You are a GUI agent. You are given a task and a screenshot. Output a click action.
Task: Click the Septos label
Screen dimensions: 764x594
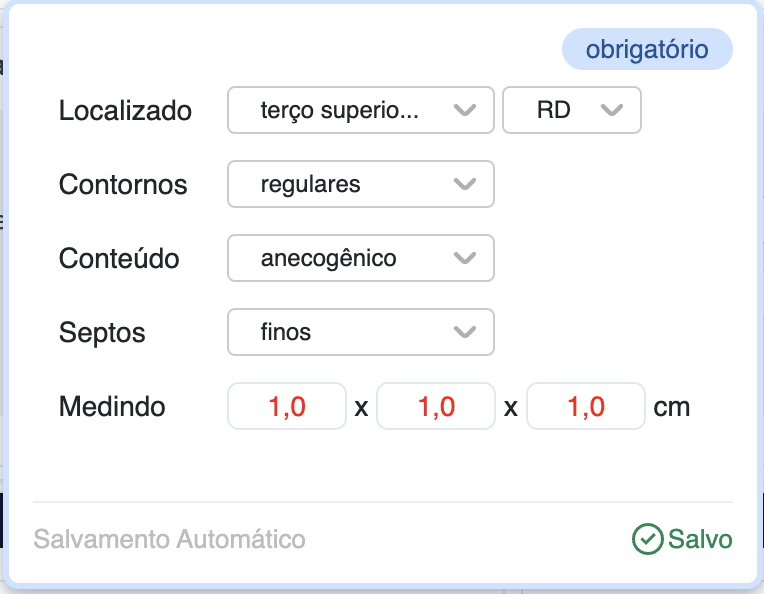[x=102, y=333]
